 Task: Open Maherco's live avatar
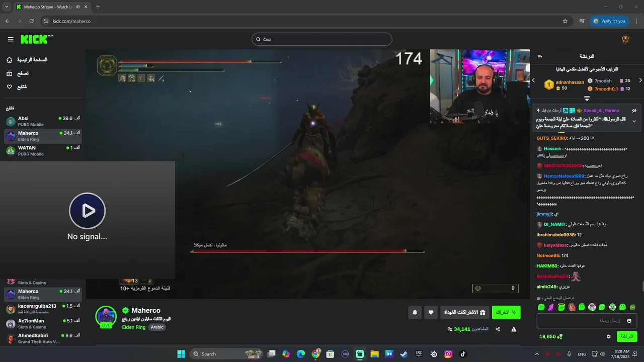[106, 316]
